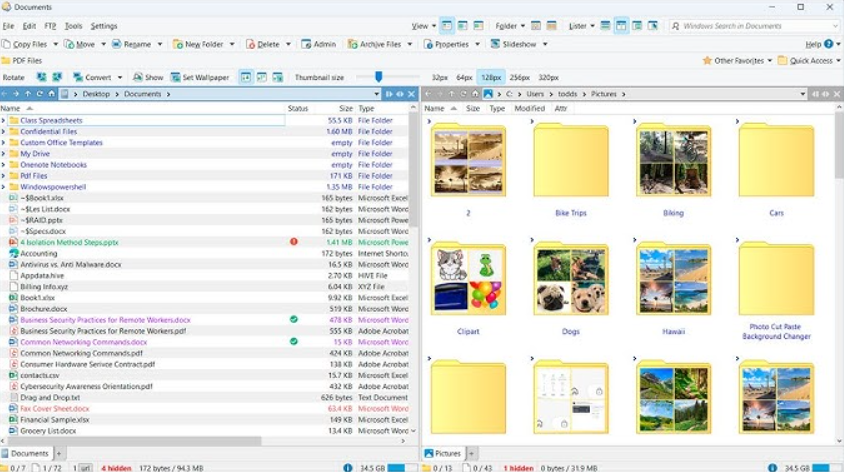Click Documents pane horizontal scrollbar
This screenshot has width=844, height=472.
click(133, 441)
